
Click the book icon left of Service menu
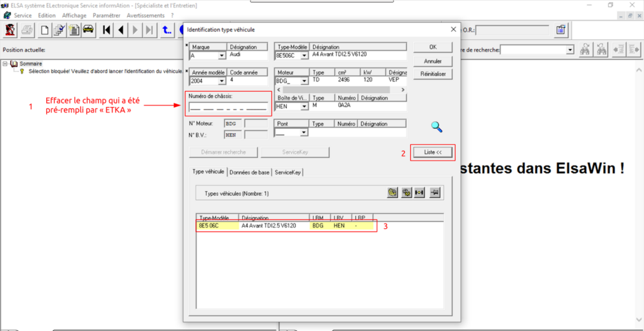coord(7,15)
